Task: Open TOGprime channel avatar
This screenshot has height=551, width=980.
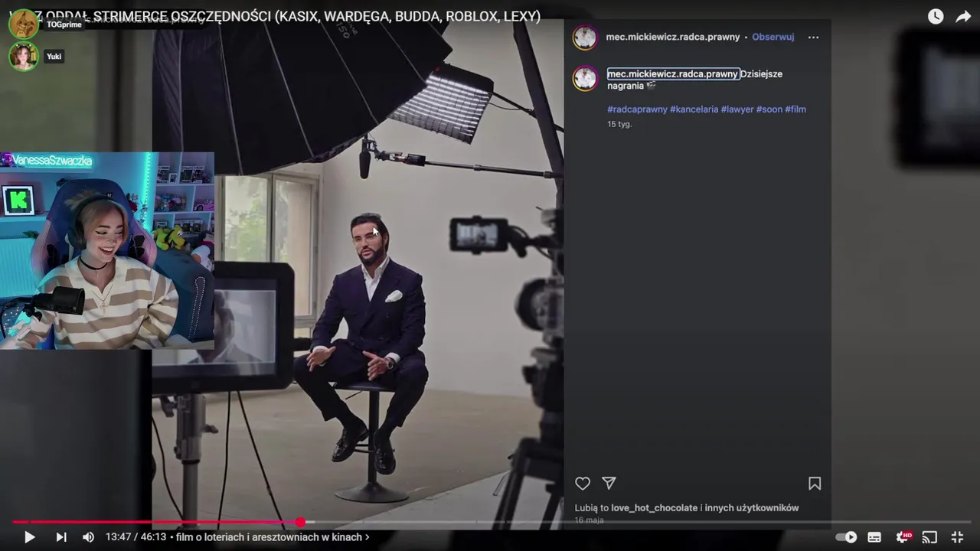Action: [x=23, y=24]
